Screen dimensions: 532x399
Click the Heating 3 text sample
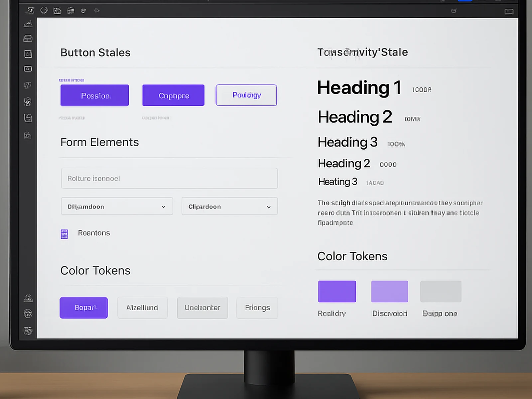coord(337,182)
